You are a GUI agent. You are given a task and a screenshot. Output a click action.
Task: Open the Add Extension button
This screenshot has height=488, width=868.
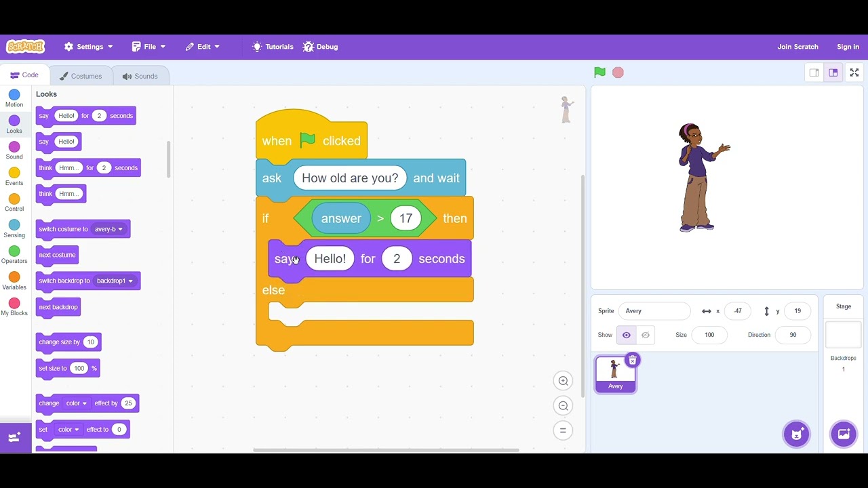pyautogui.click(x=14, y=438)
